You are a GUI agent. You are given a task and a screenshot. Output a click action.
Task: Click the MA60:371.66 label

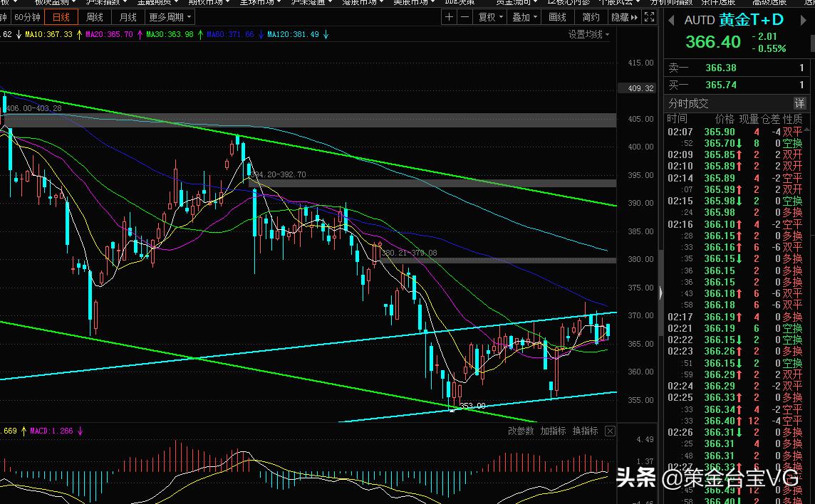[x=230, y=34]
